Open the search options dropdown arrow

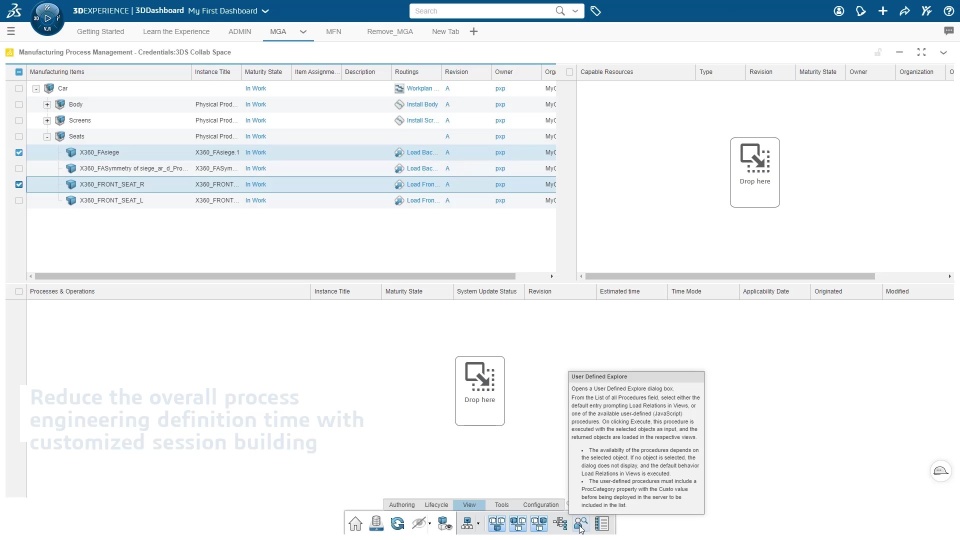(x=575, y=11)
